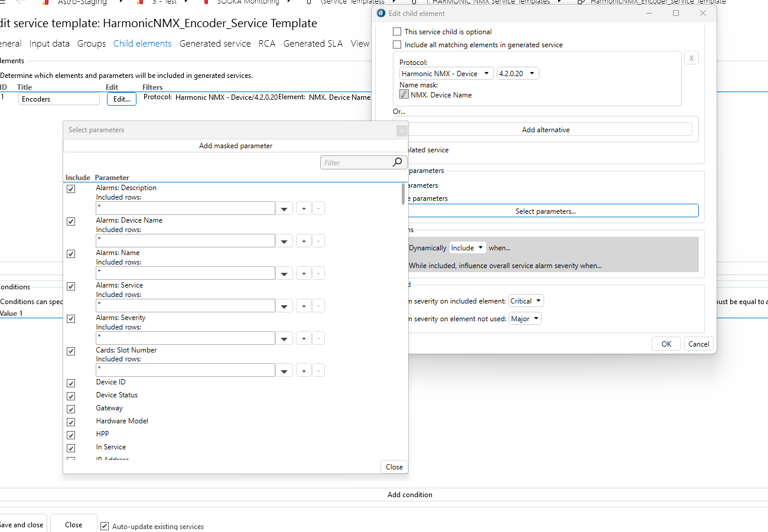768x532 pixels.
Task: Click the plus button for Alarms: Device Name rows
Action: (x=304, y=241)
